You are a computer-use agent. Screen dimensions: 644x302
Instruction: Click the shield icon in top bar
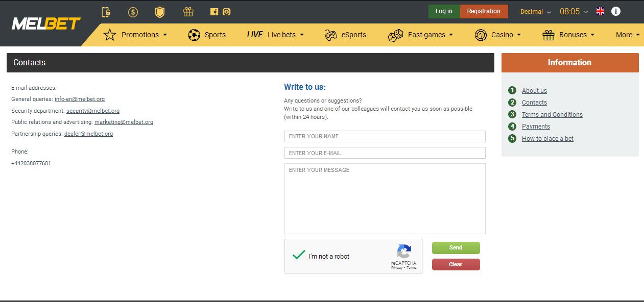pos(160,12)
